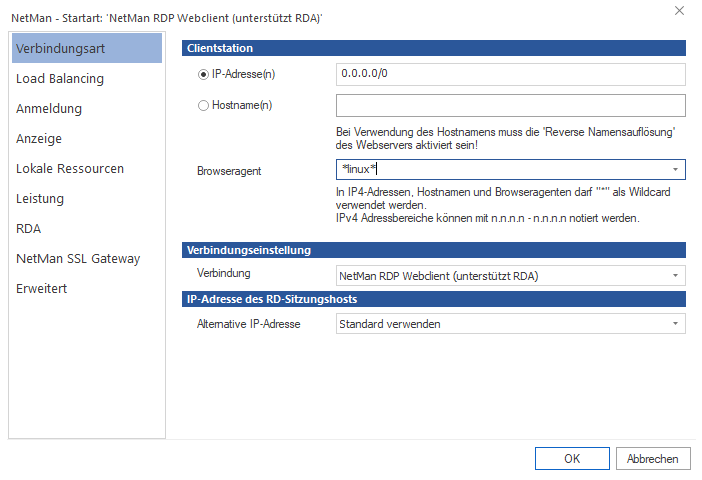Confirm the dialog with the OK button
Image resolution: width=702 pixels, height=480 pixels.
[572, 458]
